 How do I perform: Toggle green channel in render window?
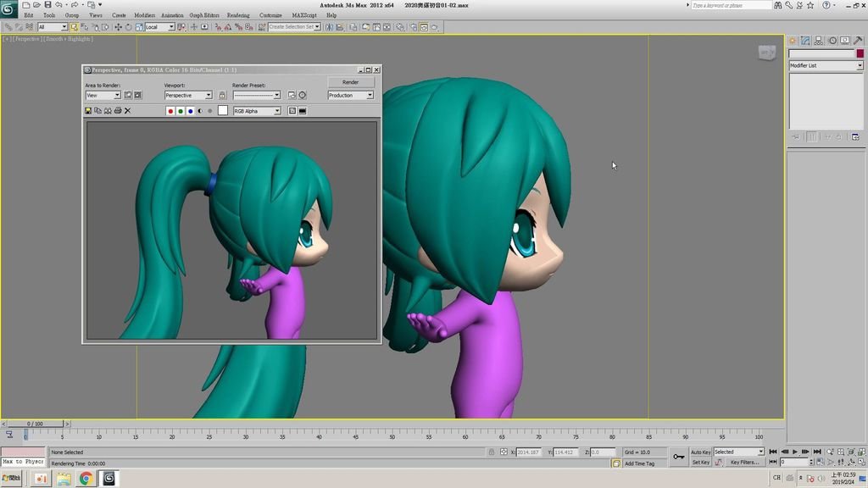tap(181, 111)
